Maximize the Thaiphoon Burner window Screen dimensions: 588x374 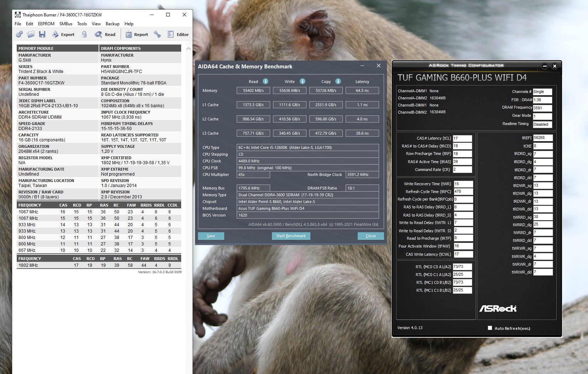(x=168, y=15)
